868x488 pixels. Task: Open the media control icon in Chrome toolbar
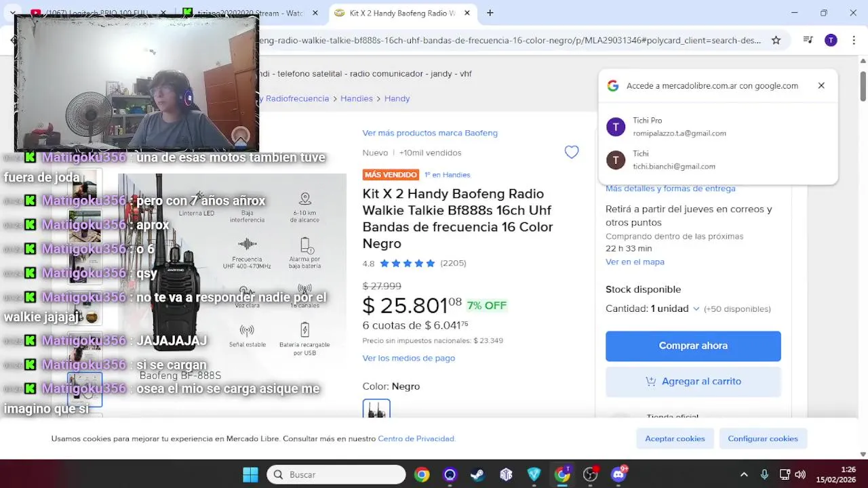click(808, 40)
